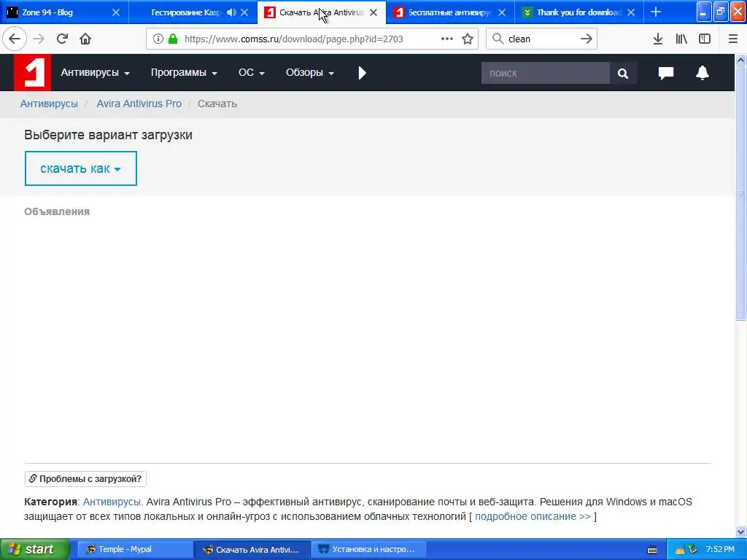Viewport: 747px width, 560px height.
Task: Click the red comss.ru logo
Action: coord(32,72)
